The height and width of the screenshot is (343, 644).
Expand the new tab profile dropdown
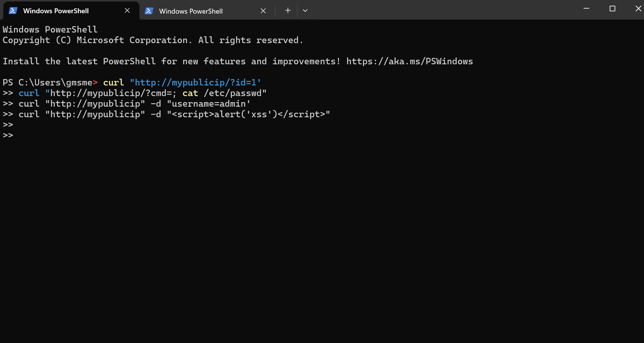[305, 11]
